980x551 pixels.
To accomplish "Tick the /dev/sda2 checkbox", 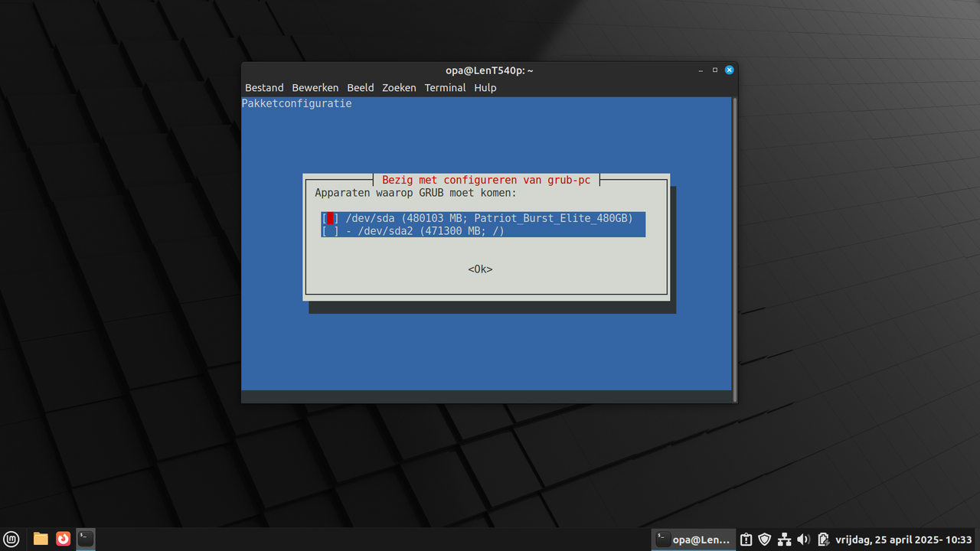I will [x=330, y=231].
